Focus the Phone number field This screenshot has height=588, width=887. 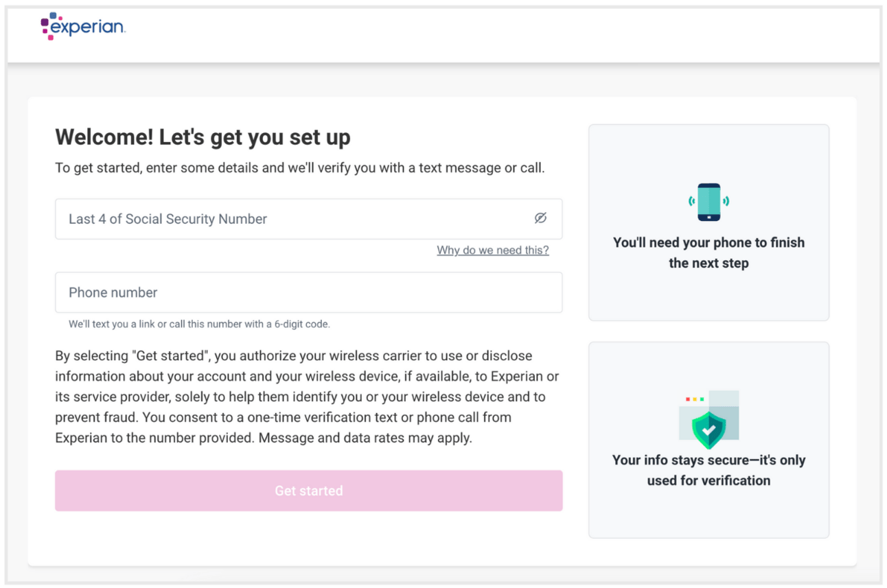(x=308, y=292)
